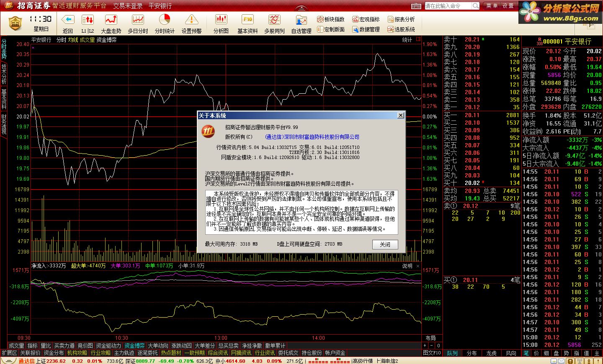
Task: Select the 量比 indicator tab
Action: click(x=46, y=346)
